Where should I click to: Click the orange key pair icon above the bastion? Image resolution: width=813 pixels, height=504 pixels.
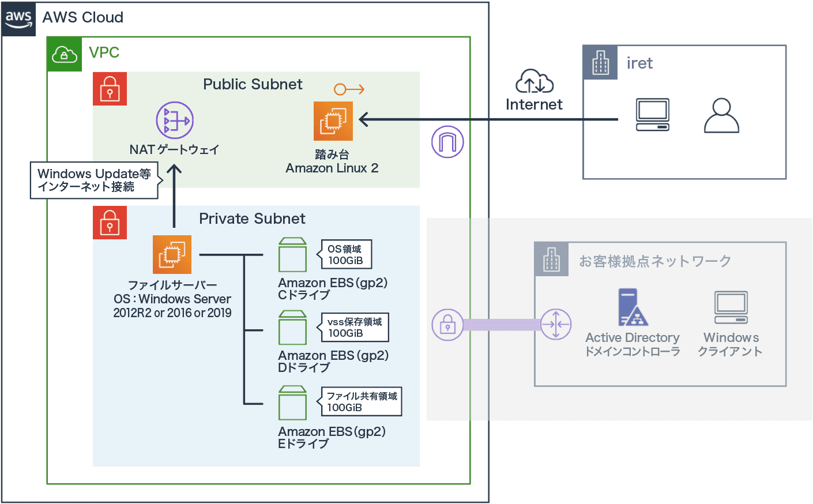click(349, 89)
